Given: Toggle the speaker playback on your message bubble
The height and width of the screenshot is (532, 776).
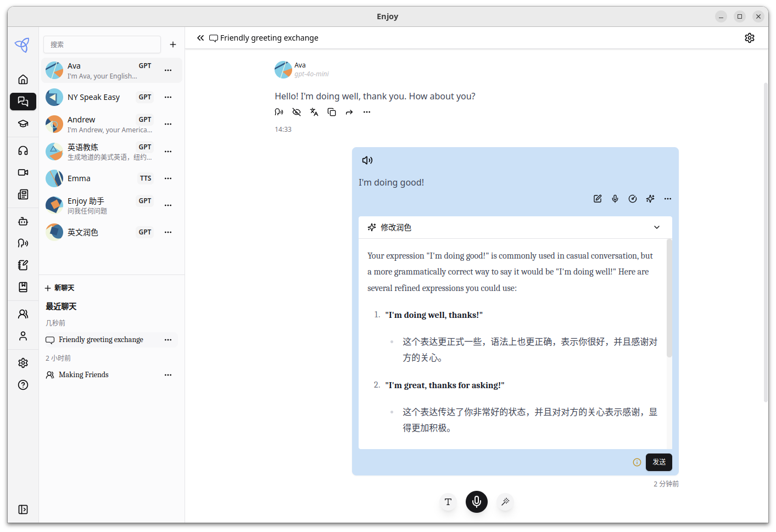Looking at the screenshot, I should pyautogui.click(x=367, y=160).
